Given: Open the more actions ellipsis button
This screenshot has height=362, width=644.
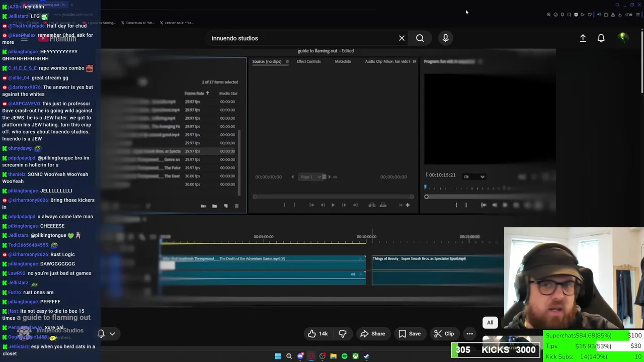Looking at the screenshot, I should pyautogui.click(x=469, y=334).
